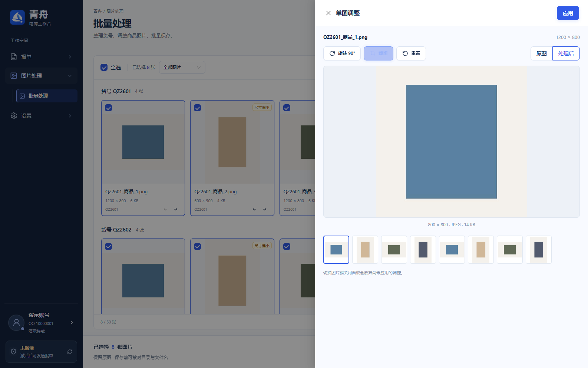Viewport: 588px width, 368px height.
Task: Select the fourth thumbnail in the strip
Action: pos(423,250)
